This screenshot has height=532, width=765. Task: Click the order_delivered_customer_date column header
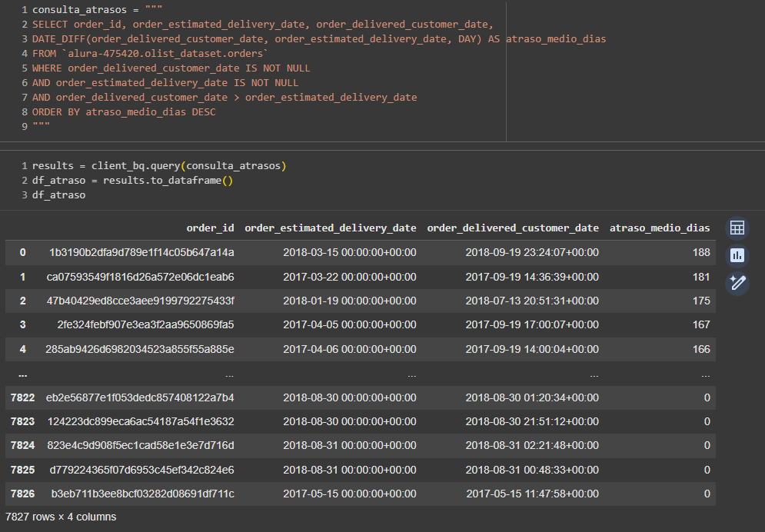512,228
